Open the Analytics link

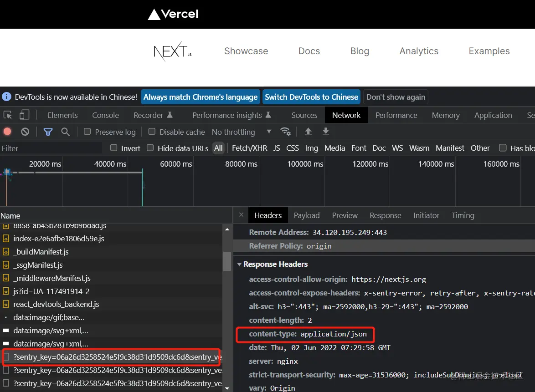tap(419, 51)
